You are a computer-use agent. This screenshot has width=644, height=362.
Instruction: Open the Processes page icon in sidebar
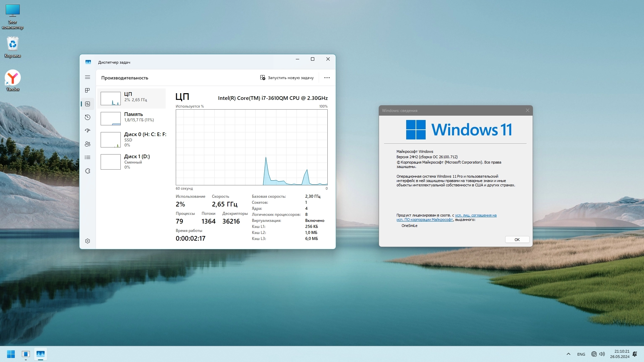88,90
